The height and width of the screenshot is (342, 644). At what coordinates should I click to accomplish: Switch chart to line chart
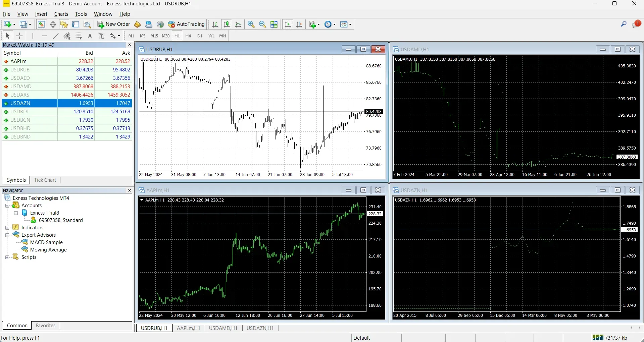tap(238, 24)
